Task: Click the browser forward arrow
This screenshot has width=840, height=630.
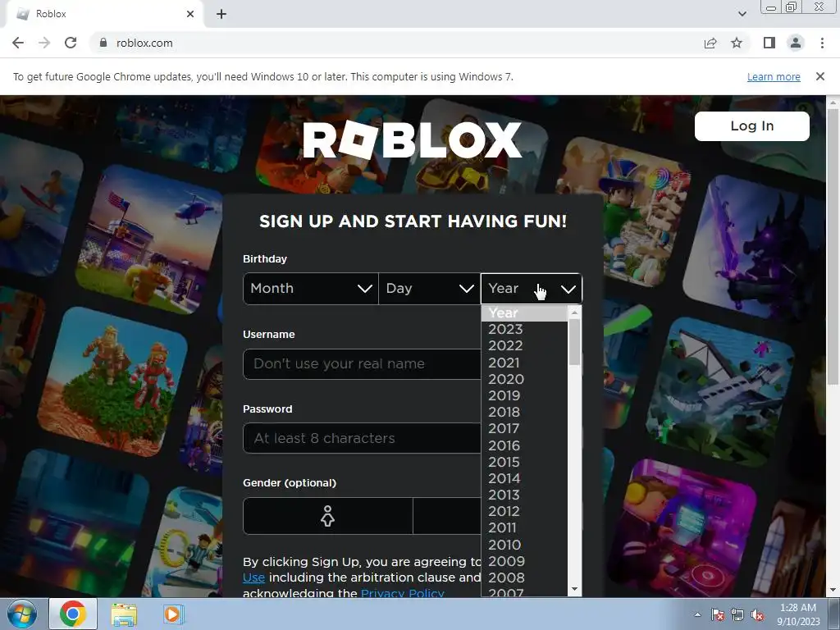Action: click(44, 43)
